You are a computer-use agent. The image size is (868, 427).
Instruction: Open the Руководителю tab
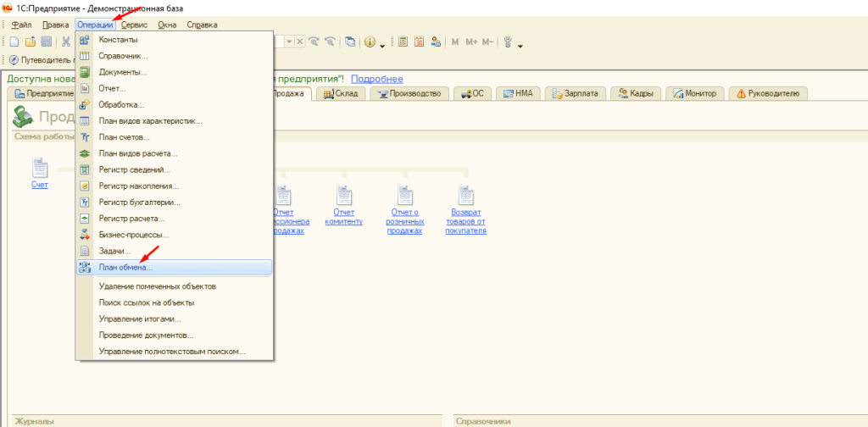pyautogui.click(x=770, y=93)
